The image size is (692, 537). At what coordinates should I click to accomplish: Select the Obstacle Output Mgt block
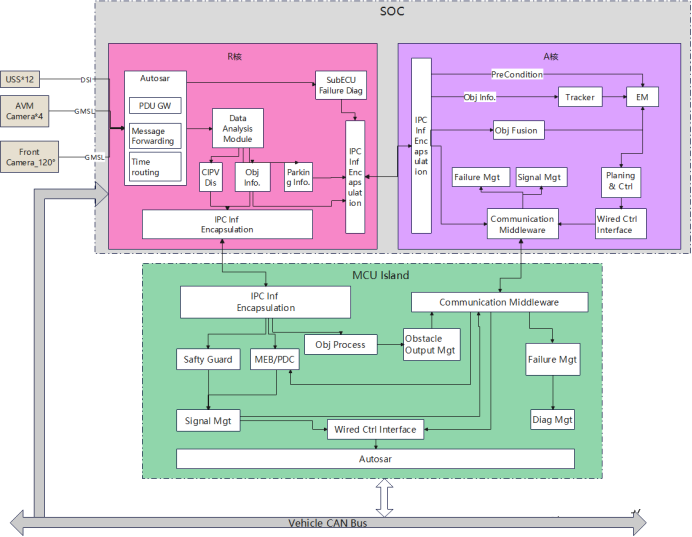pos(432,345)
